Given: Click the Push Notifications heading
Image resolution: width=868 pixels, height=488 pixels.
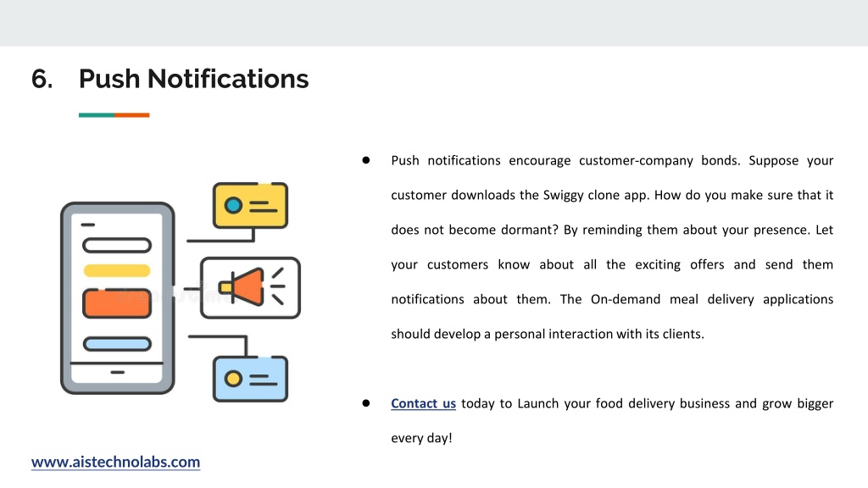Looking at the screenshot, I should 194,79.
